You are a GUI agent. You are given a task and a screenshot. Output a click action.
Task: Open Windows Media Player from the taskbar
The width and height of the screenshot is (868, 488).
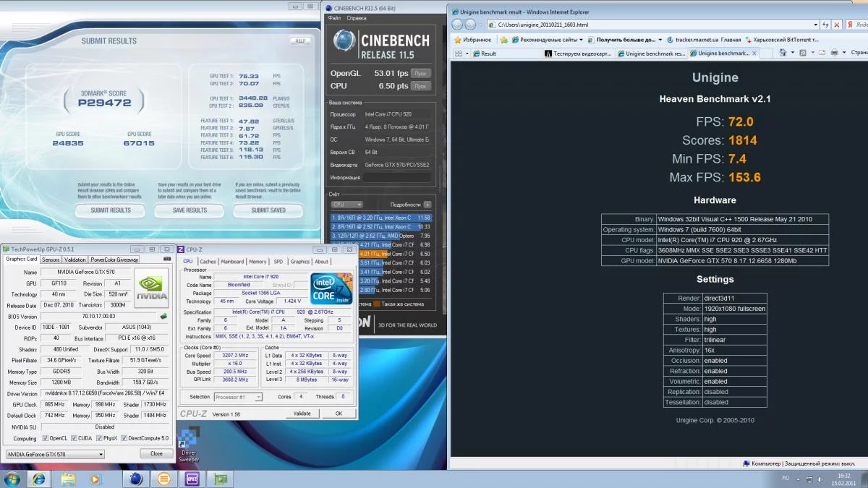[95, 479]
